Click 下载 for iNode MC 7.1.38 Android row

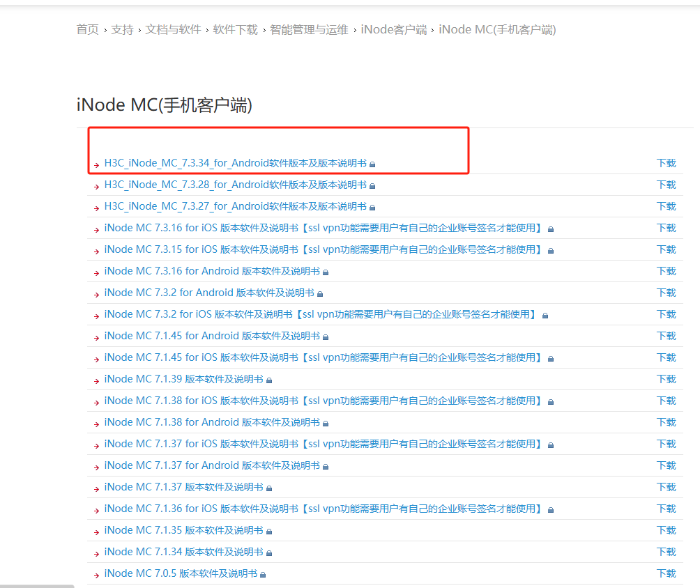click(667, 422)
